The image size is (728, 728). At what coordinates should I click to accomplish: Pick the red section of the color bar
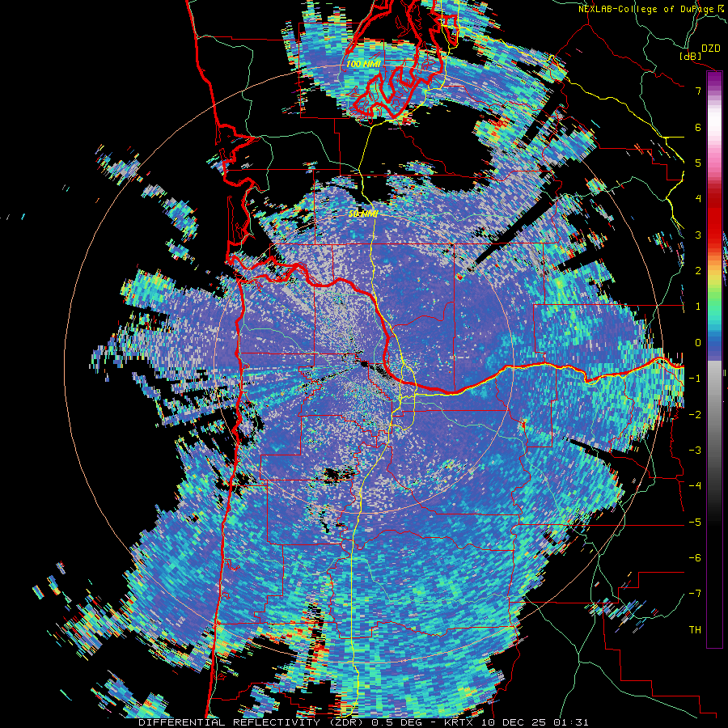(x=714, y=218)
